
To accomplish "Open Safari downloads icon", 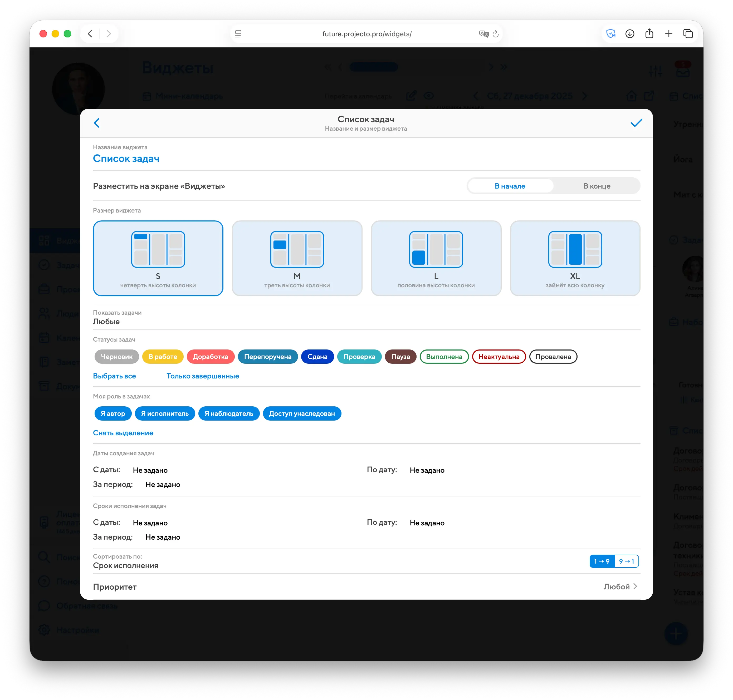I will tap(630, 34).
